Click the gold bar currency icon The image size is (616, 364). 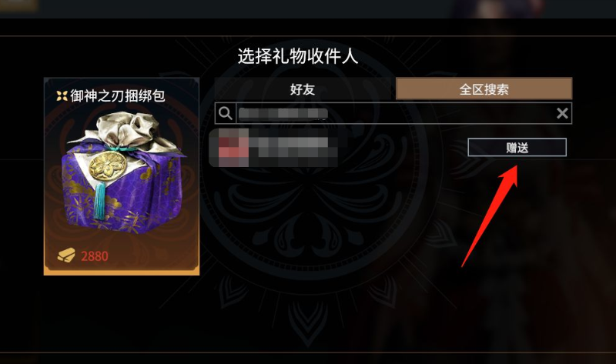tap(66, 255)
